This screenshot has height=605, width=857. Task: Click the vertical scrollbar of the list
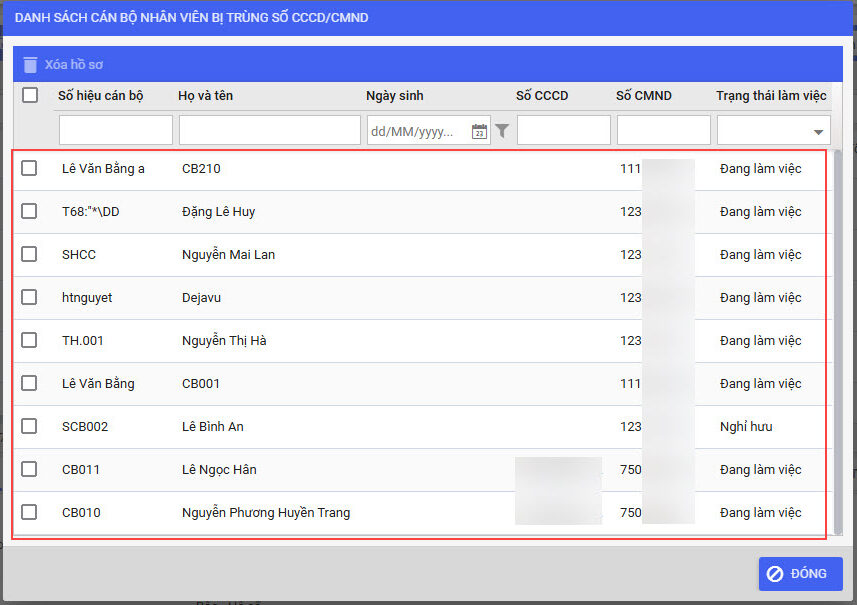click(837, 340)
